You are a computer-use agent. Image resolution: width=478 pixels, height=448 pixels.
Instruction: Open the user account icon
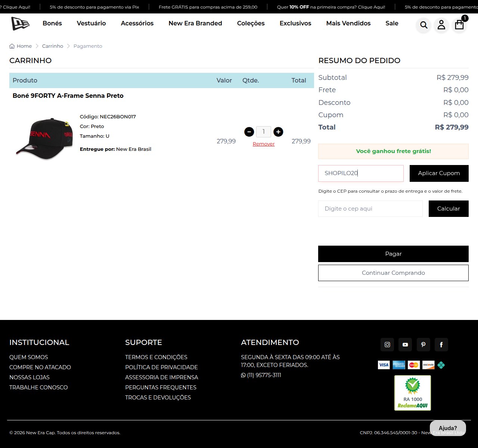(x=441, y=25)
